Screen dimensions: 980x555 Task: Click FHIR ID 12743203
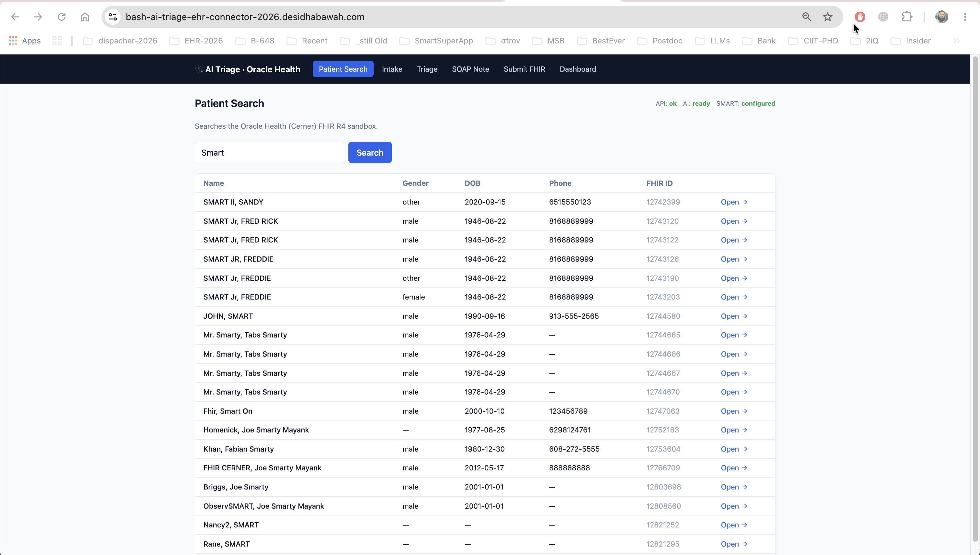(663, 297)
